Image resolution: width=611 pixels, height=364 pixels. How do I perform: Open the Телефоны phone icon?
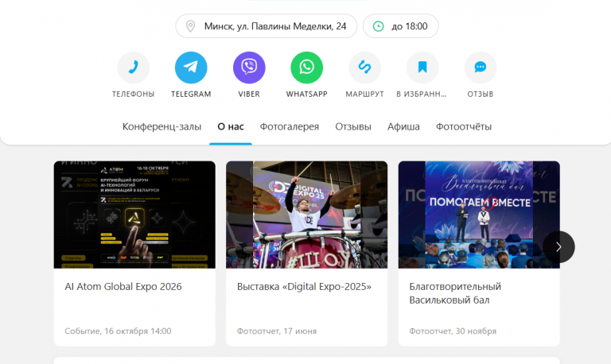click(x=134, y=68)
